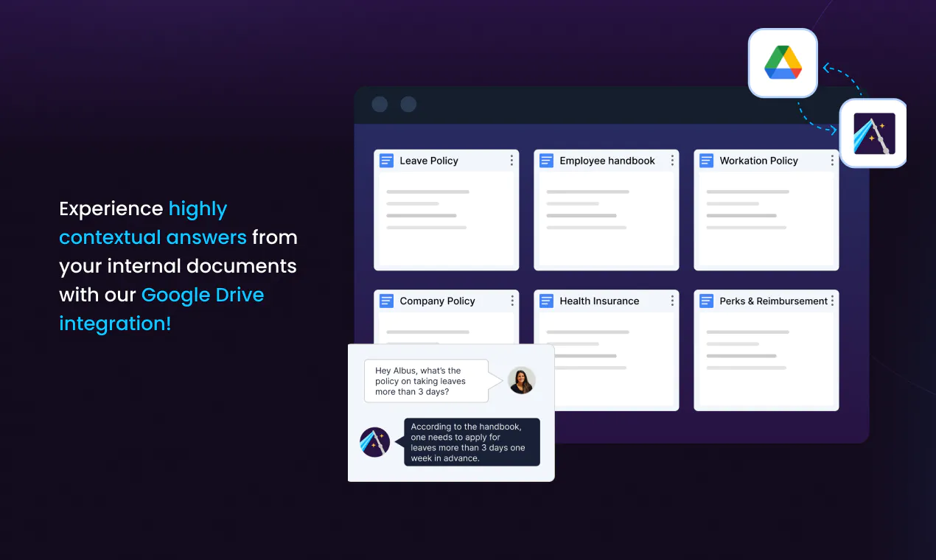The image size is (936, 560).
Task: Select the "Health Insurance" title text
Action: [599, 301]
